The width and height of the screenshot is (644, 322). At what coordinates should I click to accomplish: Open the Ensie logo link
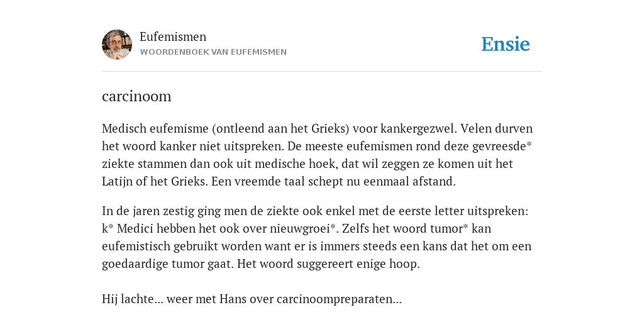pos(506,44)
